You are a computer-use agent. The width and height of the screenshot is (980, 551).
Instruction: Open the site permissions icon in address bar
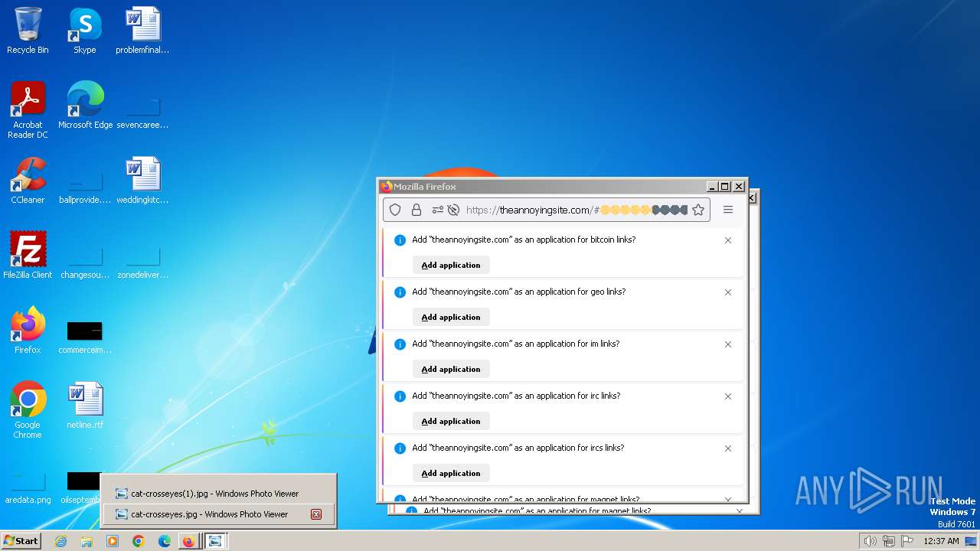coord(438,210)
